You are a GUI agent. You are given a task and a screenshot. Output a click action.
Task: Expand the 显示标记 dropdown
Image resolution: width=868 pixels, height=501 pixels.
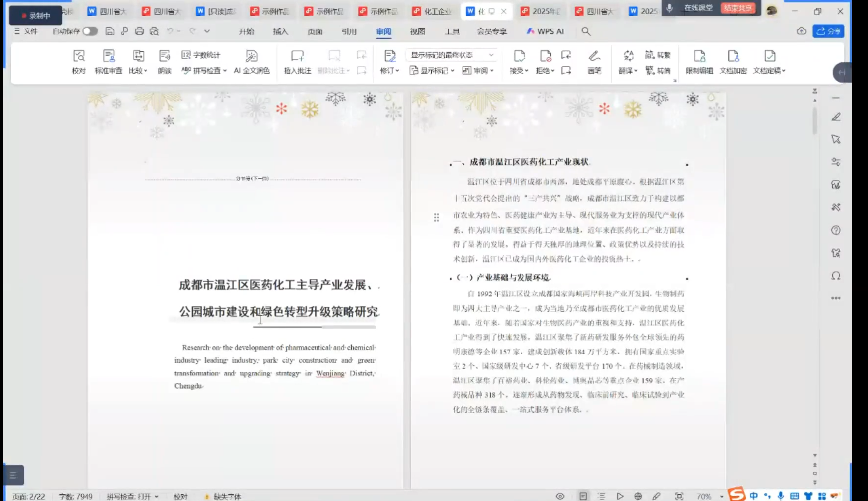pos(432,71)
